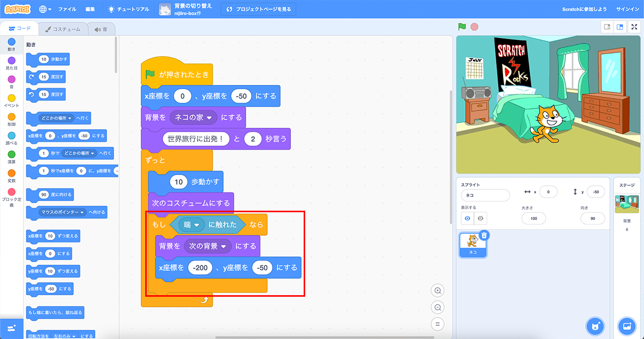The width and height of the screenshot is (644, 339).
Task: Reset workspace zoom with equals icon
Action: tap(437, 324)
